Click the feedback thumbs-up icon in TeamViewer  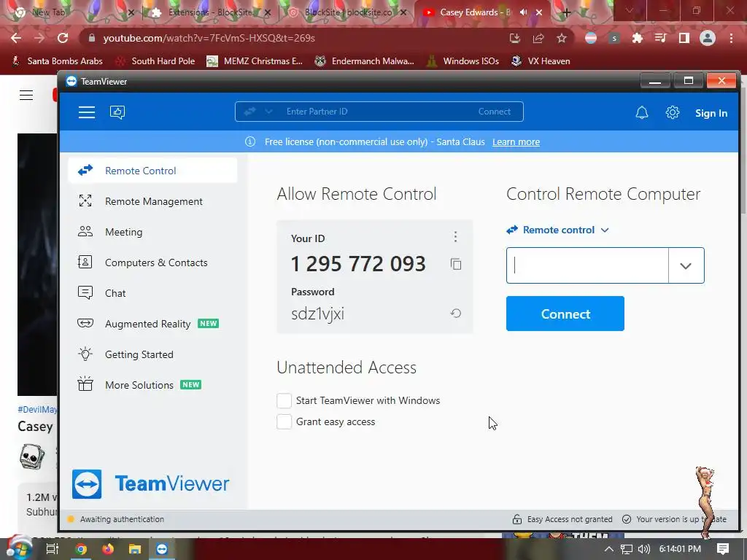pyautogui.click(x=117, y=112)
